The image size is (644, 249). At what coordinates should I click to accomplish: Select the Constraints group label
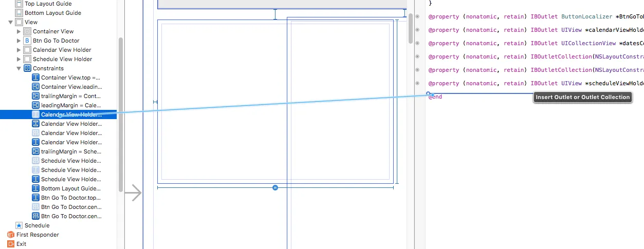48,68
